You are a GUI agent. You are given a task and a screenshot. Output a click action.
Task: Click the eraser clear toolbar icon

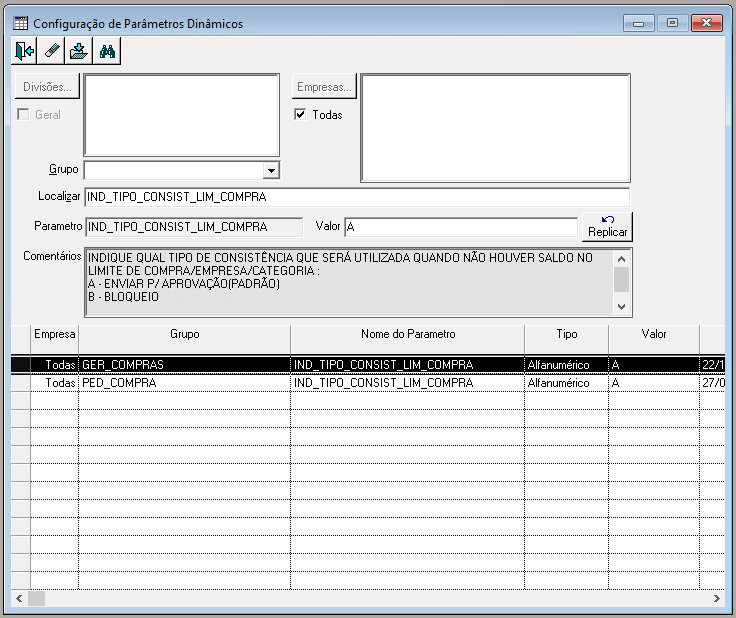tap(52, 51)
